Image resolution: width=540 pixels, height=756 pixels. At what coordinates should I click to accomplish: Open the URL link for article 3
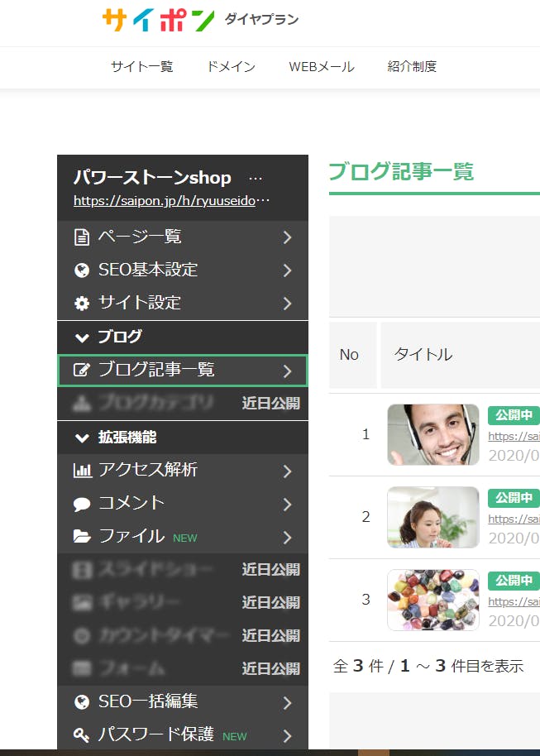(514, 601)
